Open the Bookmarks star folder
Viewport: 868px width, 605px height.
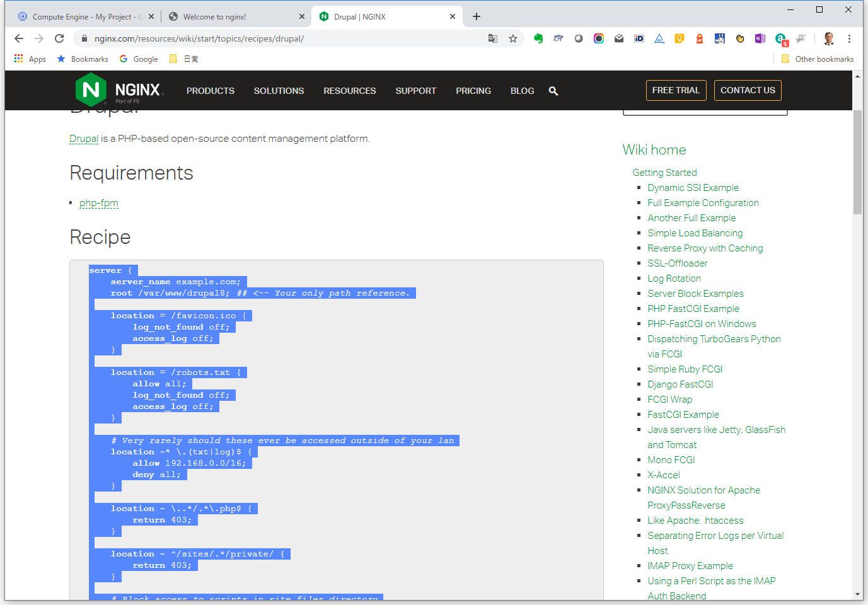(x=83, y=59)
